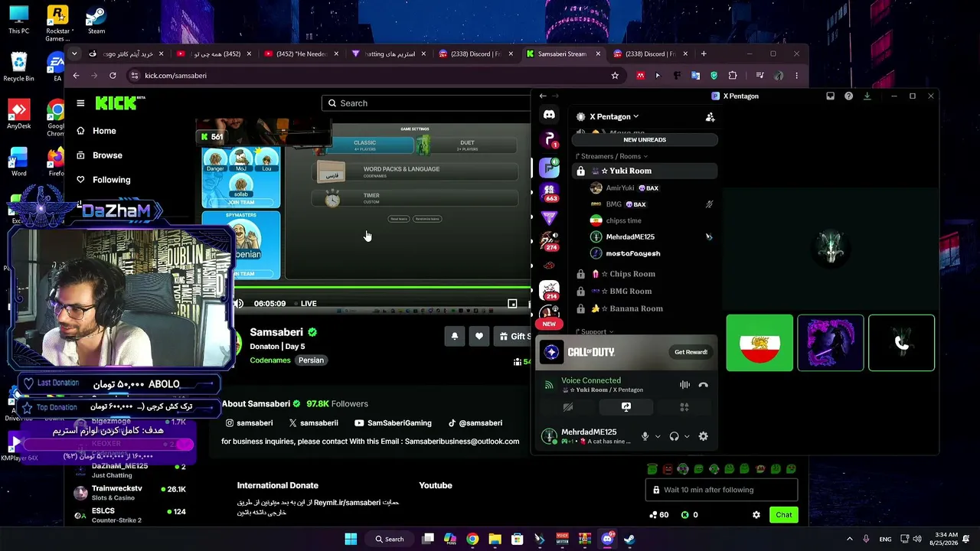The height and width of the screenshot is (551, 980).
Task: Open samsaberi Instagram link
Action: tap(250, 423)
